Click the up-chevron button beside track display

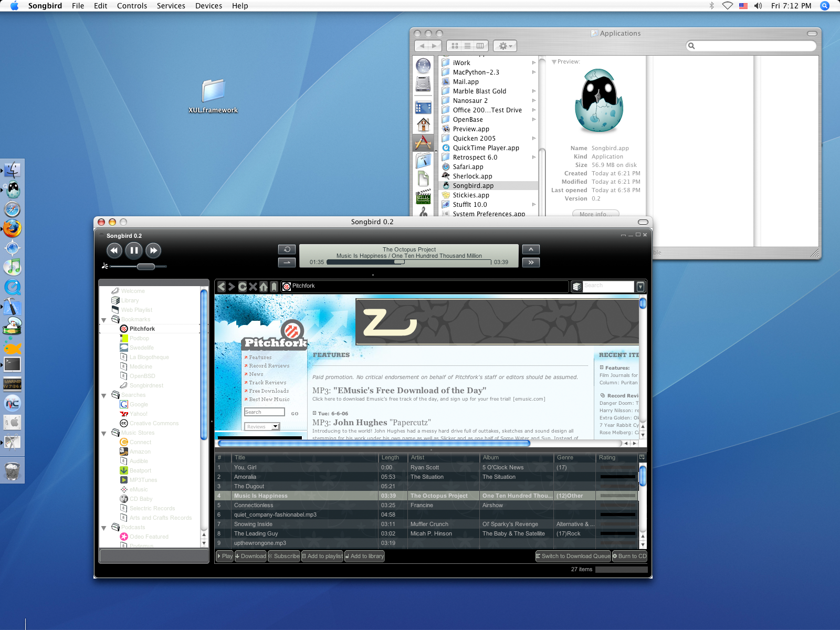[531, 249]
